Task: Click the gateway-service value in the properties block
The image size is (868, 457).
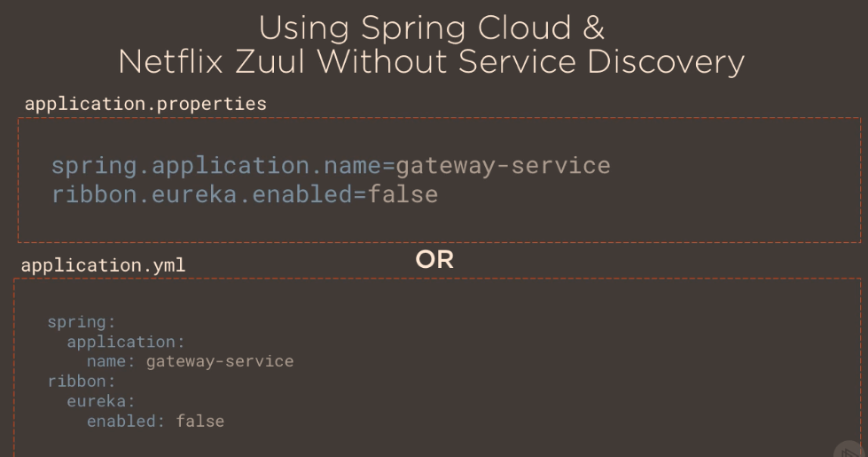Action: coord(503,166)
